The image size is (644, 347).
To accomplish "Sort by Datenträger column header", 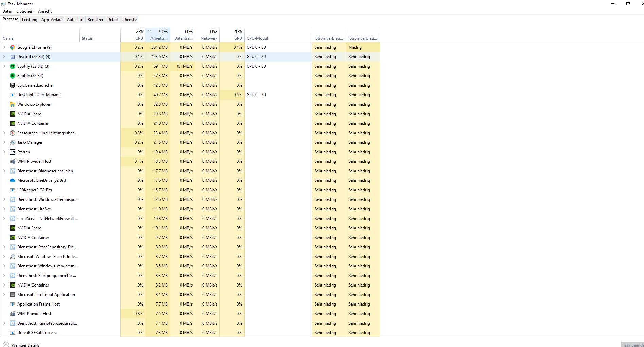I will click(182, 35).
